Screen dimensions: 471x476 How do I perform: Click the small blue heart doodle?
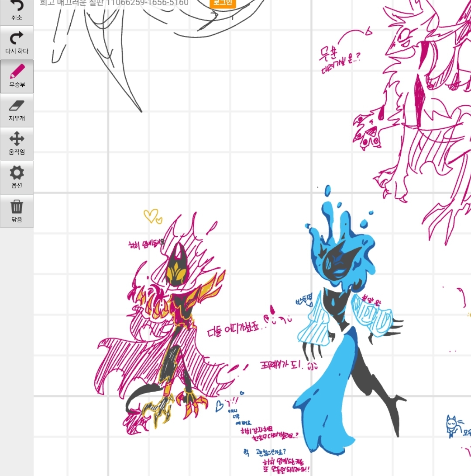tap(220, 406)
